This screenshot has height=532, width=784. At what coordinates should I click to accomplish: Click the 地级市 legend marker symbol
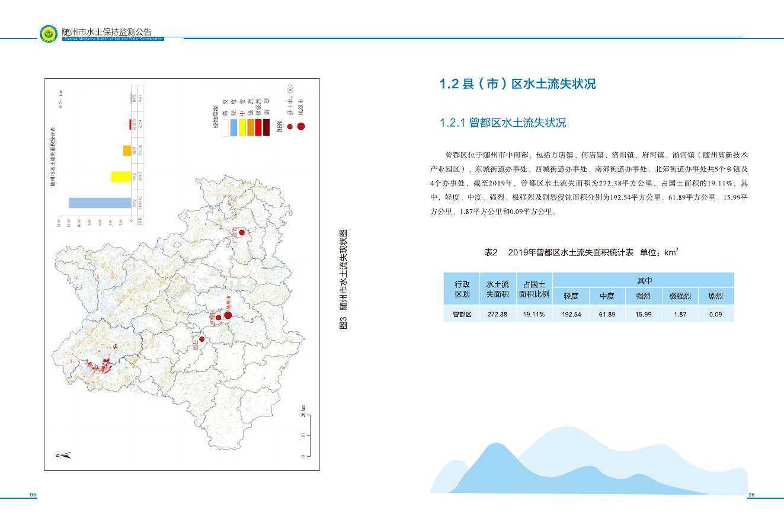[301, 126]
